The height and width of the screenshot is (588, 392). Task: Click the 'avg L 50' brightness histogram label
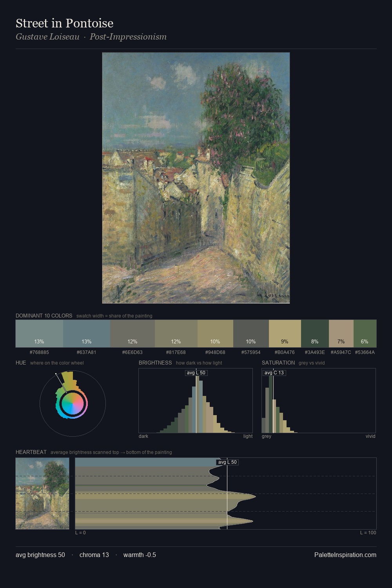[196, 373]
